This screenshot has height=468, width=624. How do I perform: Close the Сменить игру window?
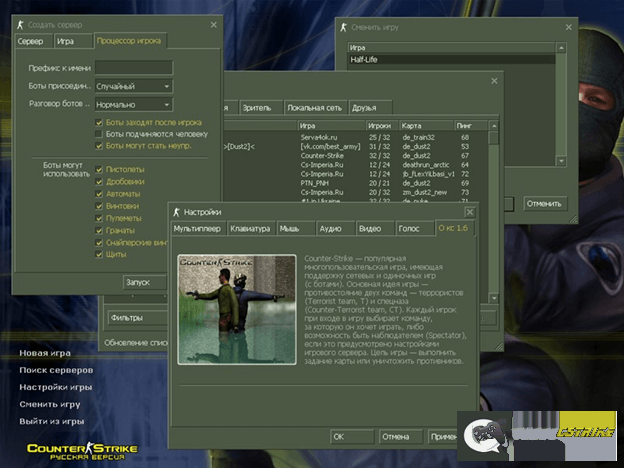569,27
